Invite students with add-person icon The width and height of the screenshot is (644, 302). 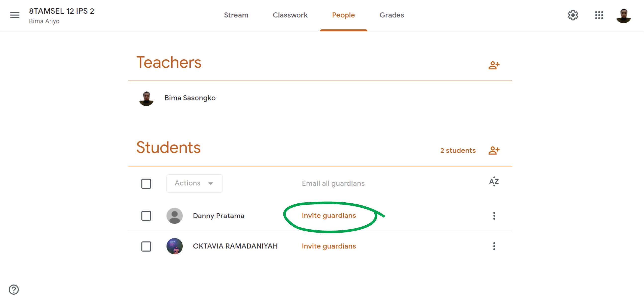tap(494, 150)
